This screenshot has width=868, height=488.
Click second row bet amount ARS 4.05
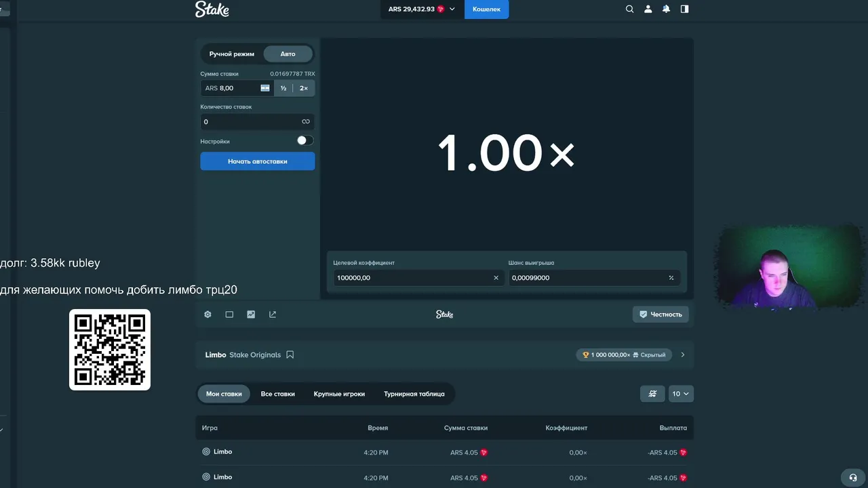[469, 478]
